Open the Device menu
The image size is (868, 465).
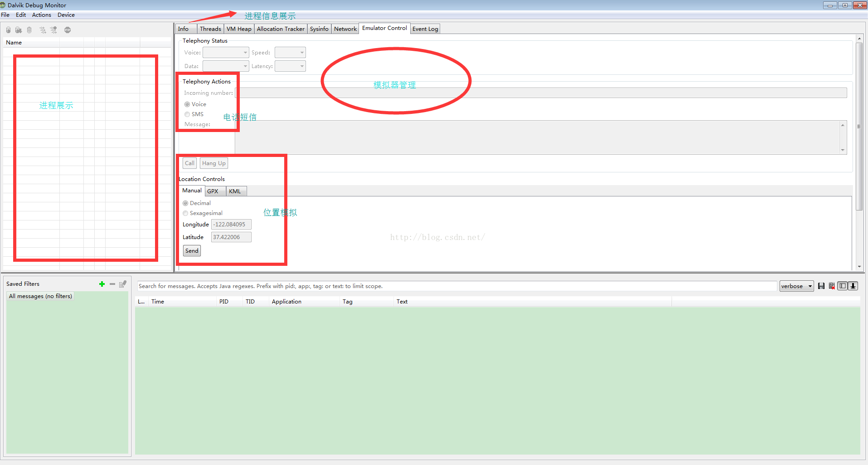coord(66,15)
